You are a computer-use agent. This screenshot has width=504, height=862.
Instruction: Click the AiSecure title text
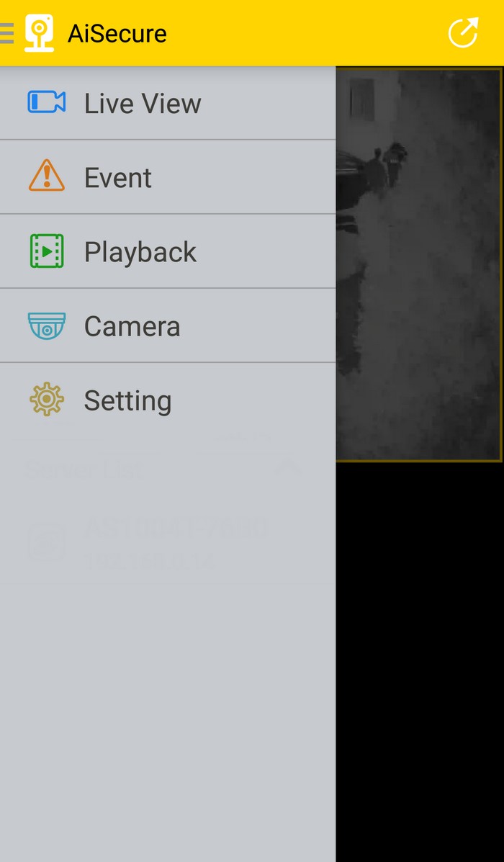117,34
